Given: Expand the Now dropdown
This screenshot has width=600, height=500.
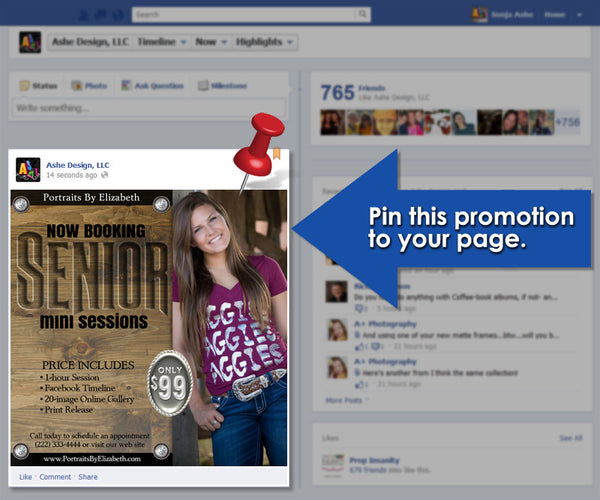Looking at the screenshot, I should click(x=211, y=42).
